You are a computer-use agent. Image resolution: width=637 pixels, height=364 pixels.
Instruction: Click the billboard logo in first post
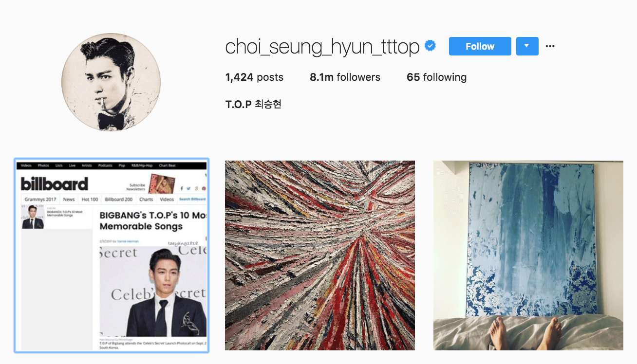[54, 184]
